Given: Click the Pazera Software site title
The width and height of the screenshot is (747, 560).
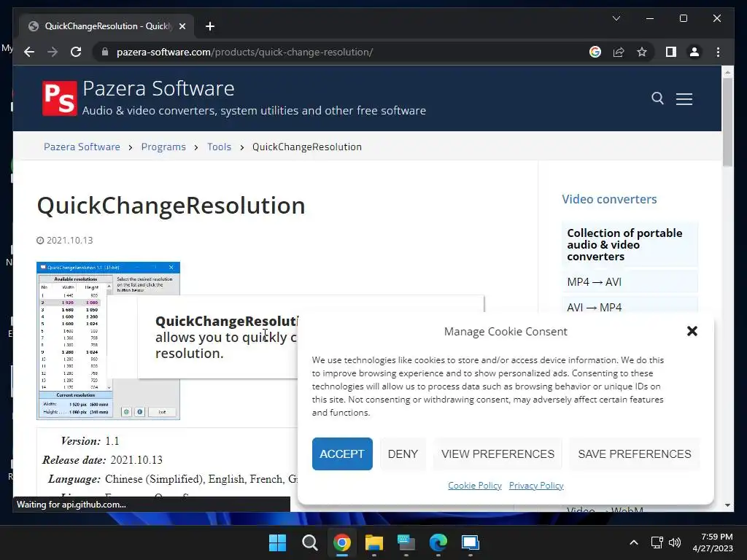Looking at the screenshot, I should (158, 88).
